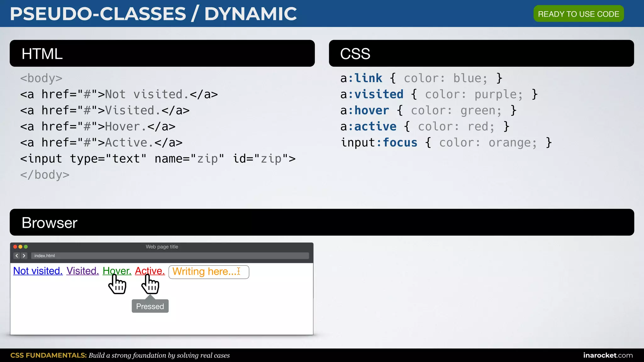Click the red window close dot
The image size is (644, 362).
click(15, 247)
